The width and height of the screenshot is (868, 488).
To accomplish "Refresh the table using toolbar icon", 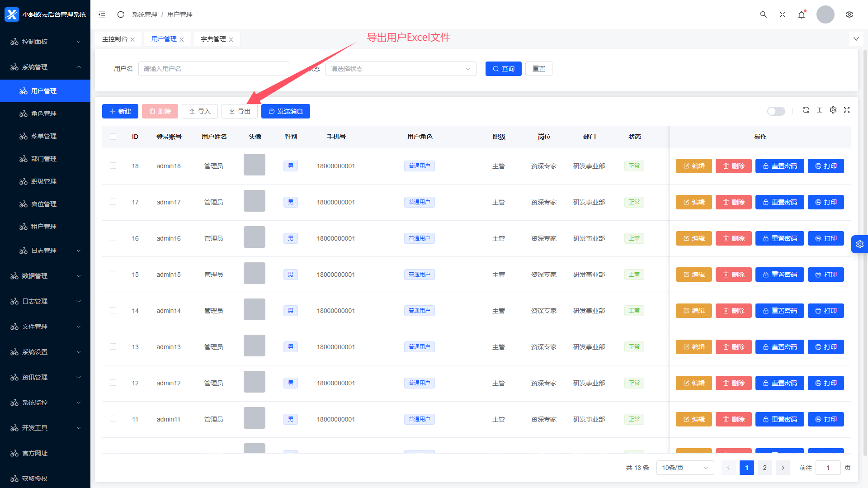I will [x=806, y=110].
